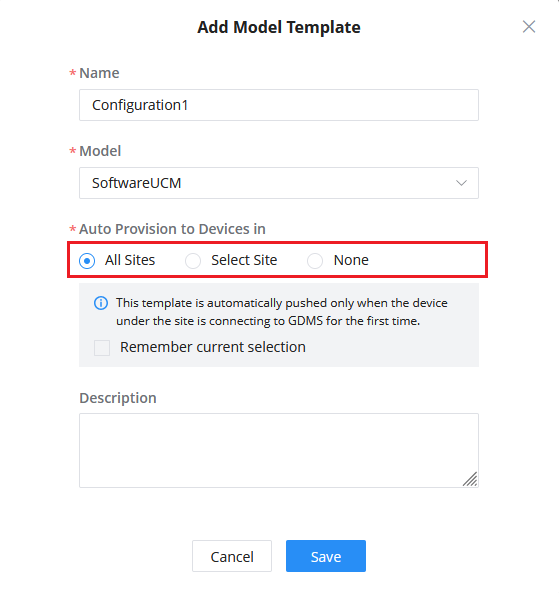
Task: Click the Remember current selection label text
Action: click(213, 347)
